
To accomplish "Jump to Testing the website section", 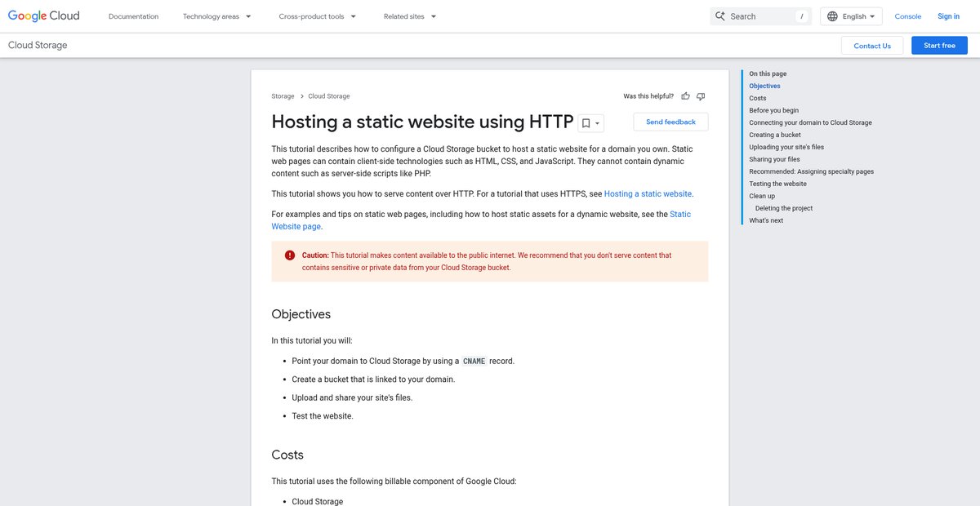I will tap(777, 184).
